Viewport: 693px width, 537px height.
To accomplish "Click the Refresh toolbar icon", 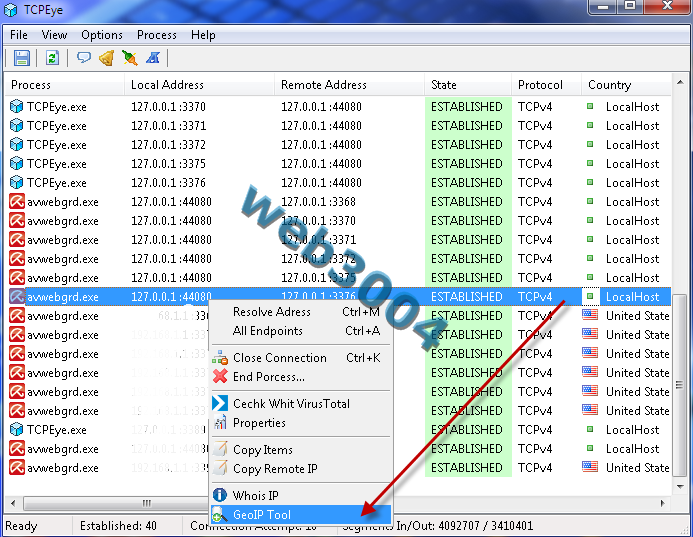I will point(52,58).
